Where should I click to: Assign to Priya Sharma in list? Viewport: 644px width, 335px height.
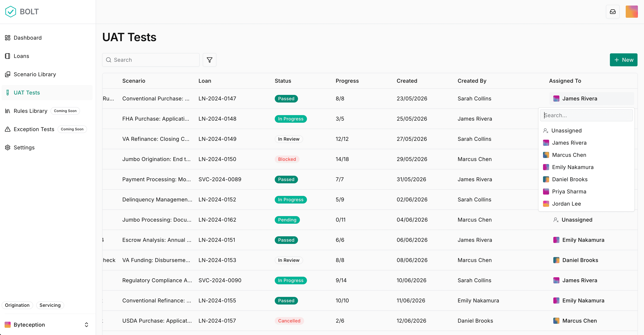(x=586, y=192)
